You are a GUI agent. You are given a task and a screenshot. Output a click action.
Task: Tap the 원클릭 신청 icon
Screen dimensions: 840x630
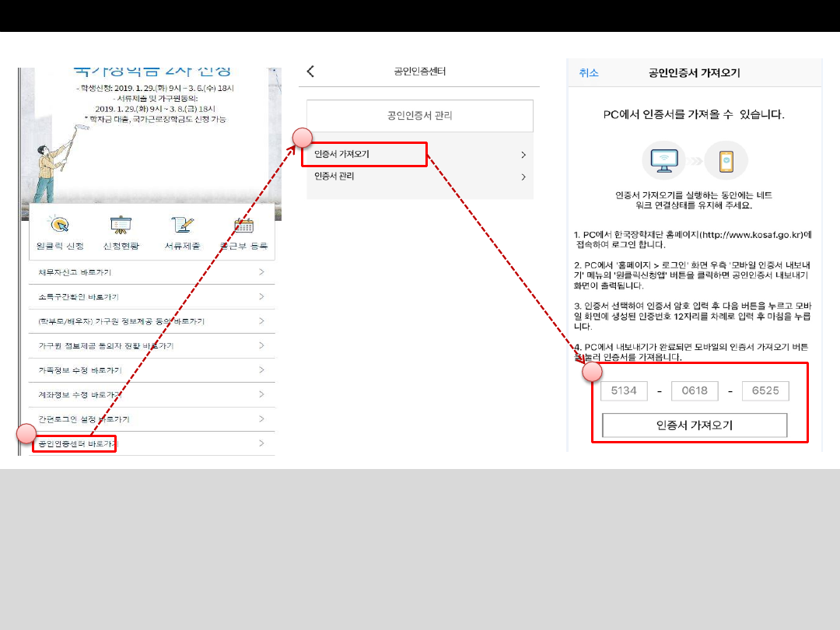pos(59,226)
